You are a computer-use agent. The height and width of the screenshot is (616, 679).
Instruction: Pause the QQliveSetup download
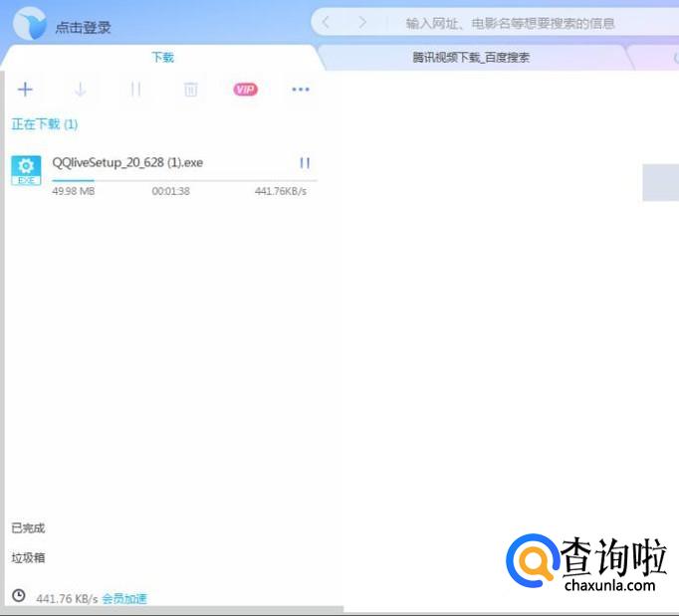tap(305, 162)
